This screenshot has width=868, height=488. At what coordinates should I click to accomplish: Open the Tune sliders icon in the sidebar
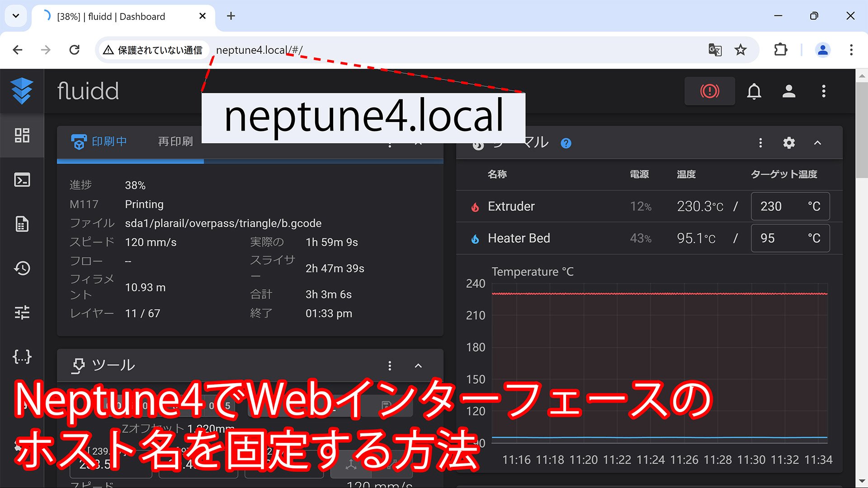click(x=22, y=312)
